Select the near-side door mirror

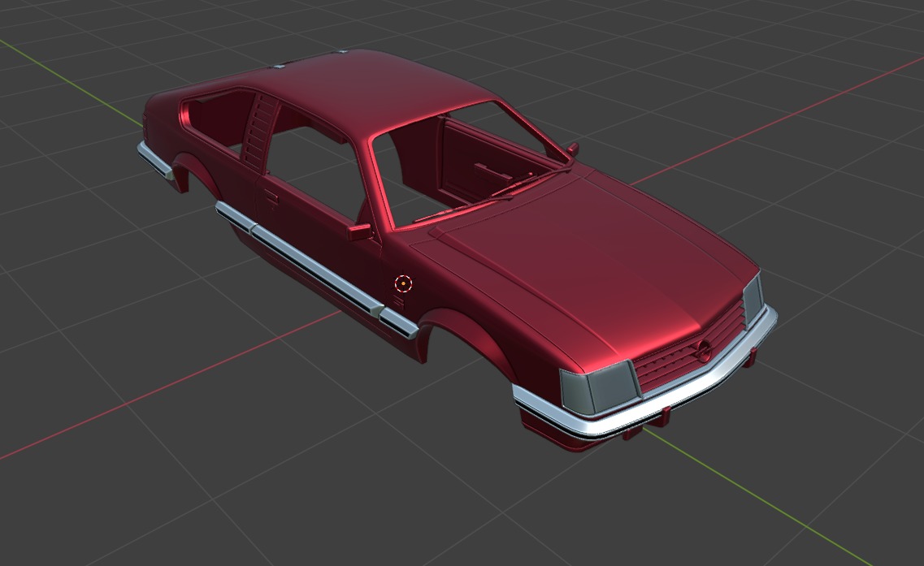tap(359, 231)
